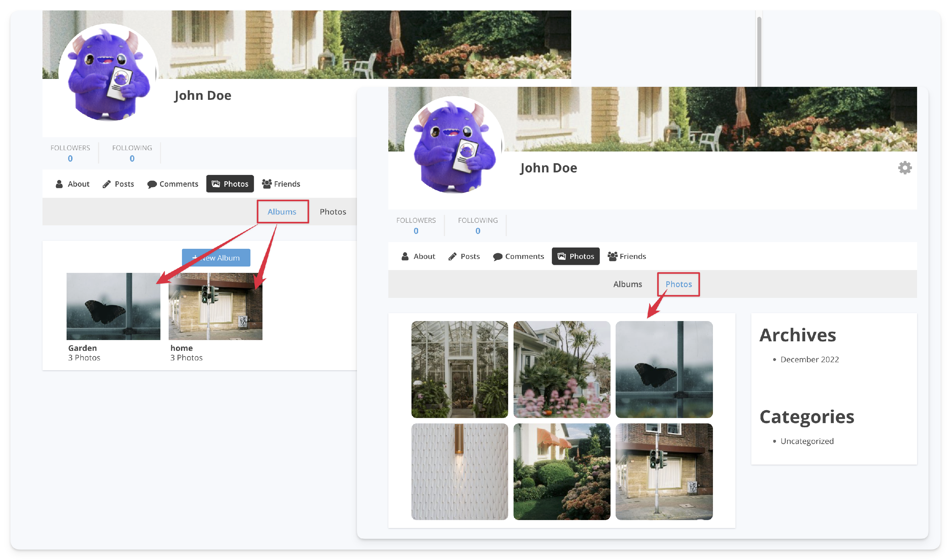Viewport: 951px width, 560px height.
Task: Click Friends group icon in left profile
Action: pos(267,184)
